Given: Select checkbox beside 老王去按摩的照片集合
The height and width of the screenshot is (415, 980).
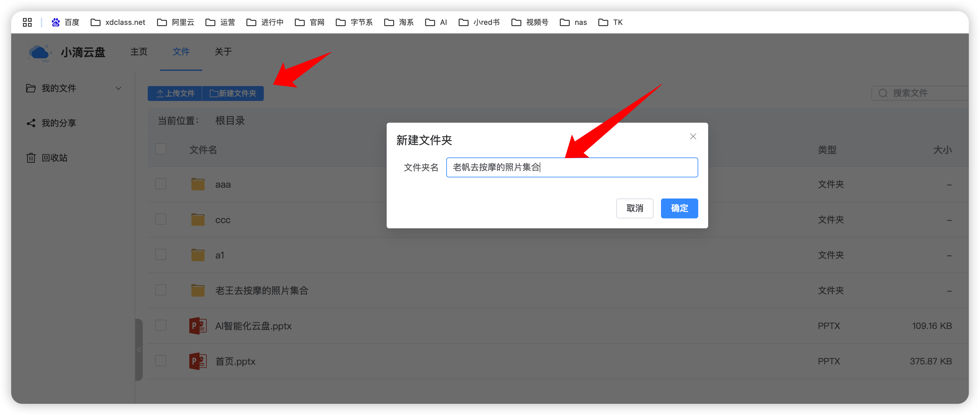Looking at the screenshot, I should click(160, 290).
